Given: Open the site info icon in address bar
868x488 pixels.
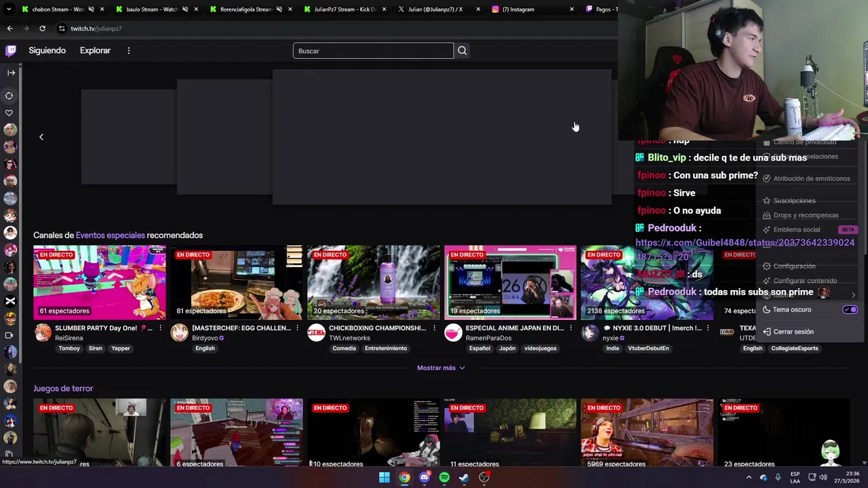Looking at the screenshot, I should 62,28.
